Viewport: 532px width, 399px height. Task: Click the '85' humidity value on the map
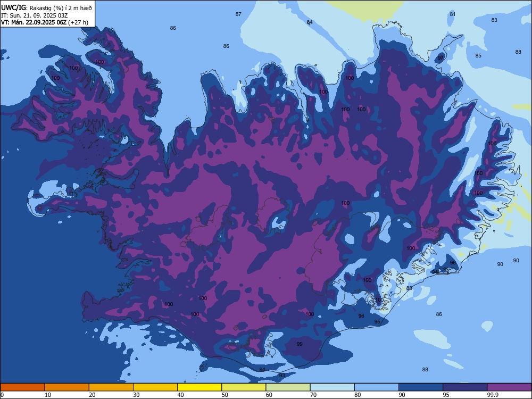coord(478,56)
